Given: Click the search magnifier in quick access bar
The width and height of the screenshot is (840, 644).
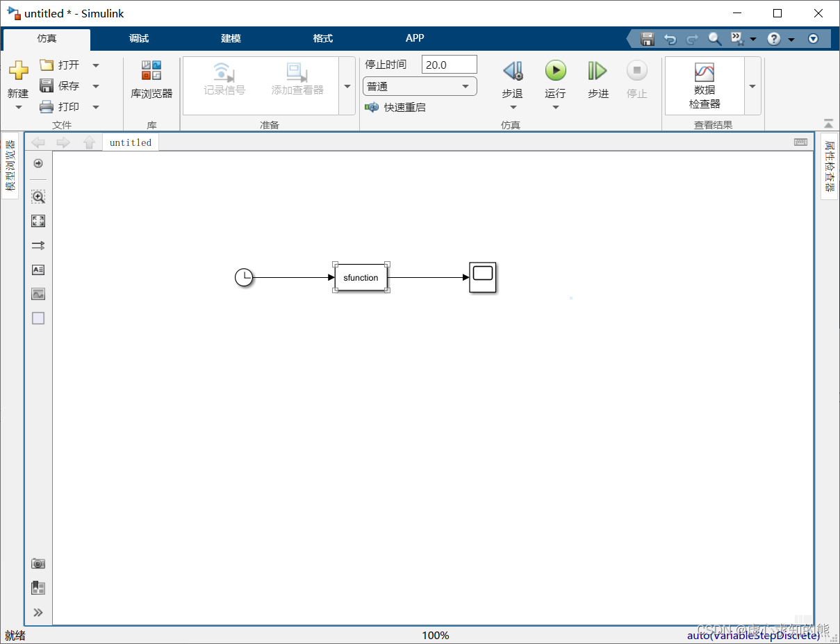Looking at the screenshot, I should pyautogui.click(x=715, y=39).
